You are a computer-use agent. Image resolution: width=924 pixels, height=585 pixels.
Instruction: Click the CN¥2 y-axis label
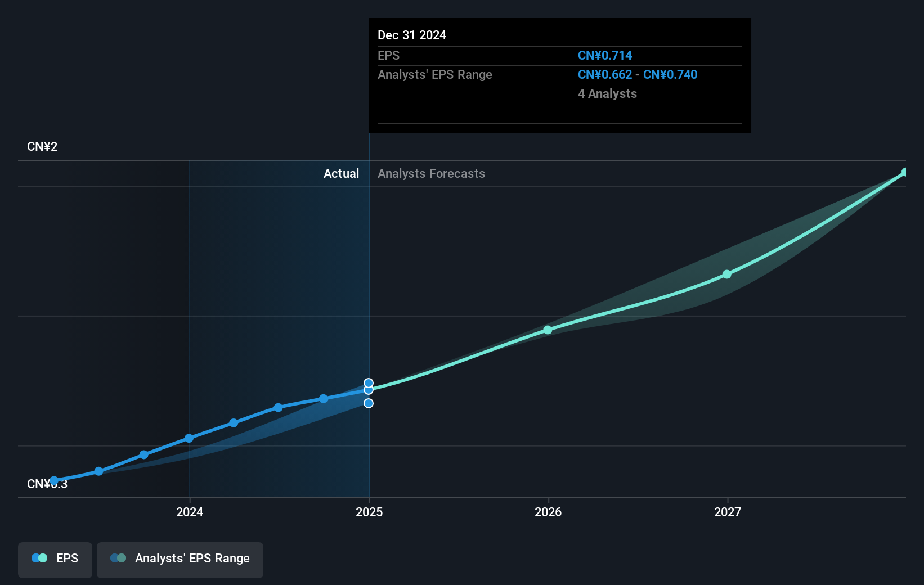pyautogui.click(x=42, y=146)
